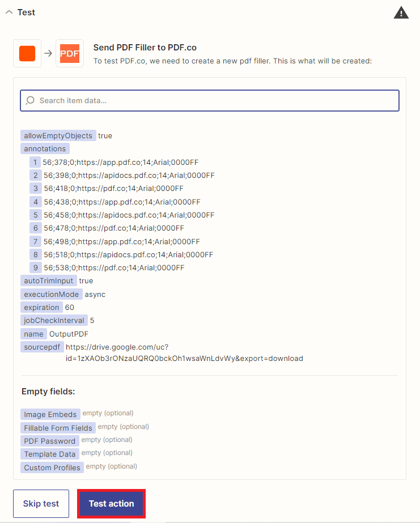Select annotation 7 value with 56;498

click(122, 241)
